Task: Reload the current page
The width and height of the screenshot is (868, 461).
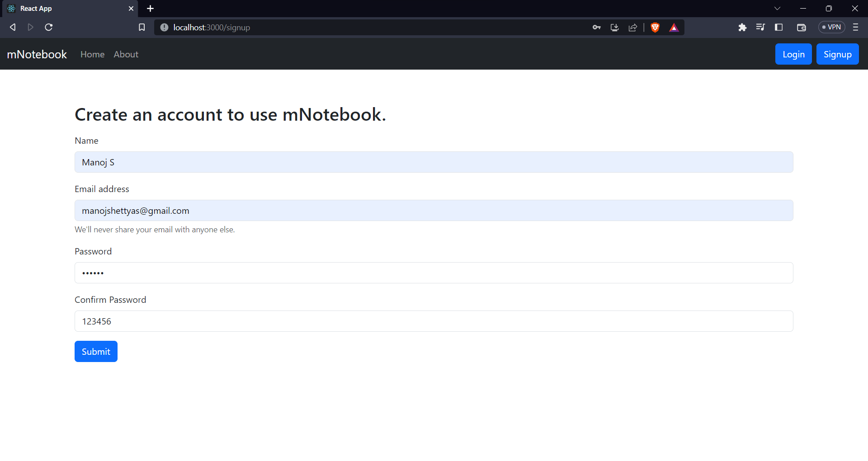Action: pos(48,27)
